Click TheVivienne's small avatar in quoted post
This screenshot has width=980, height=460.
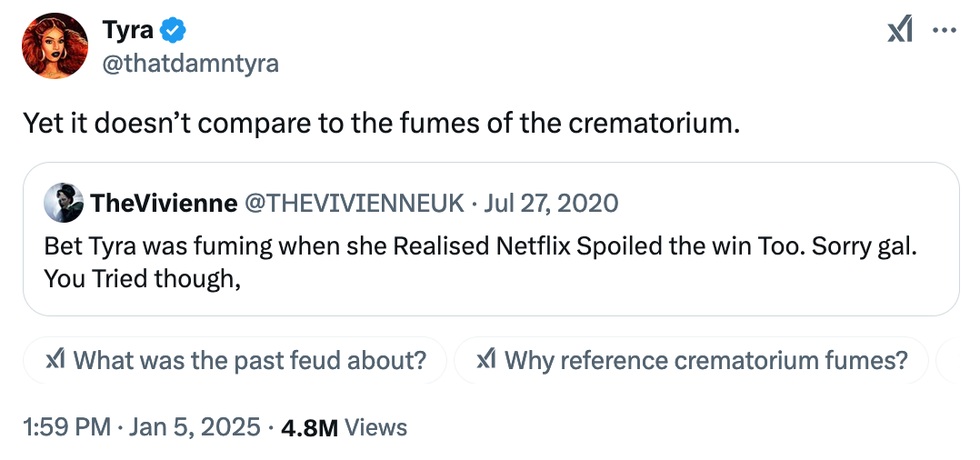[64, 203]
